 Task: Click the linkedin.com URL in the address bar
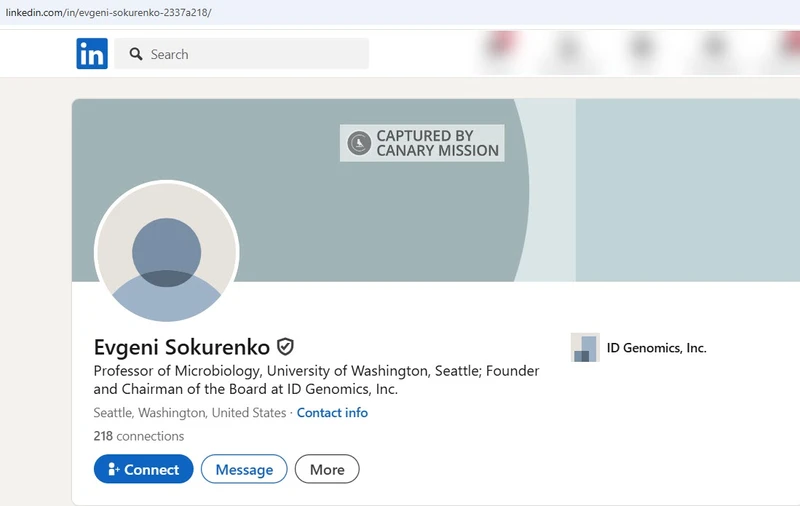point(109,12)
